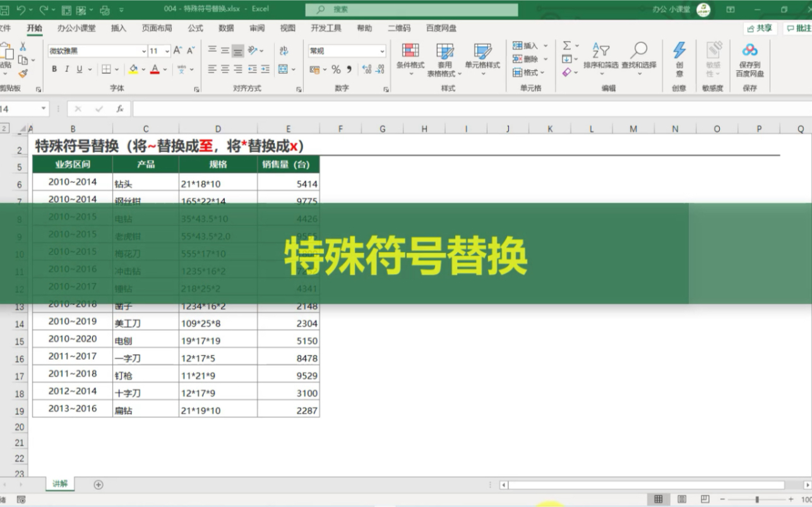Apply red font color A
The image size is (812, 507).
click(155, 69)
